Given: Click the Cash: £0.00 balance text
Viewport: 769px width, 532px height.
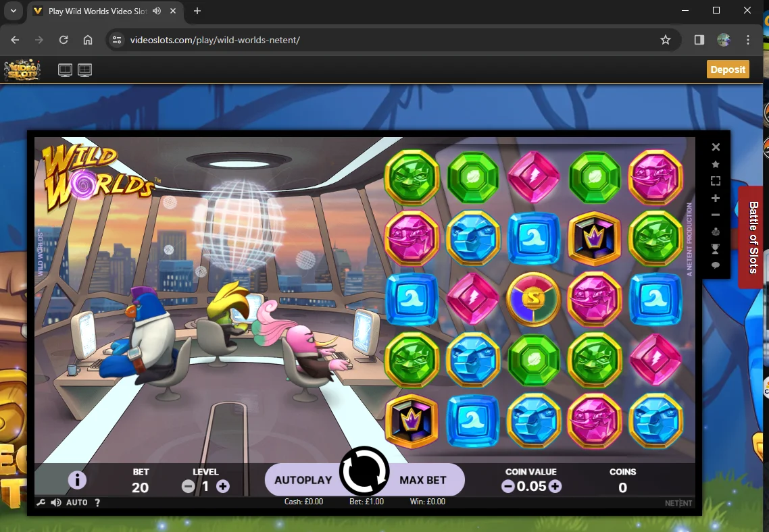Looking at the screenshot, I should (303, 502).
